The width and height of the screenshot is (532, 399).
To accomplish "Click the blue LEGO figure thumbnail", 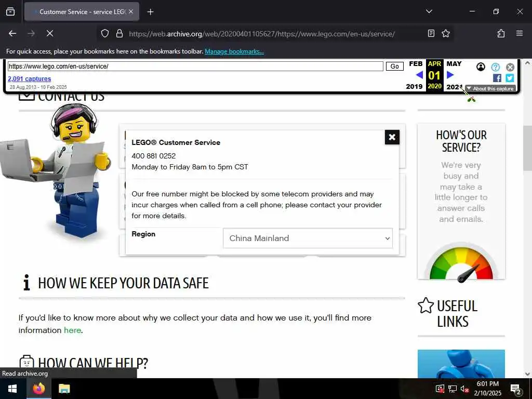I will click(461, 364).
